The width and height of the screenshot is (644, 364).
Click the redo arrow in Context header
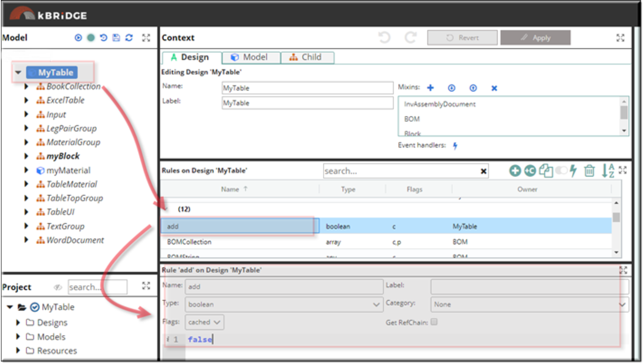pyautogui.click(x=411, y=38)
